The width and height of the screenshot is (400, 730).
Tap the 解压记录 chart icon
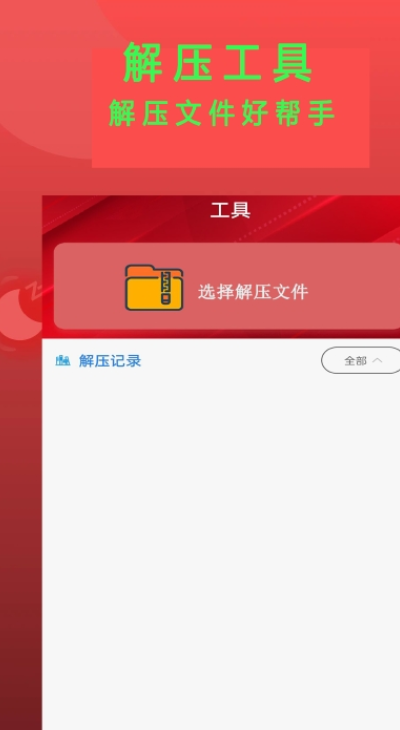63,360
